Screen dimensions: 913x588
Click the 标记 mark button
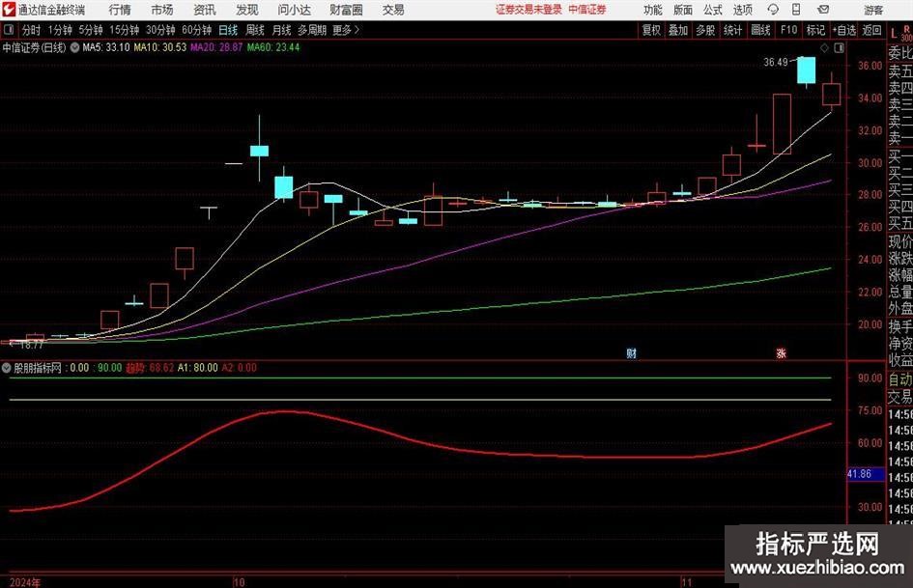[815, 30]
